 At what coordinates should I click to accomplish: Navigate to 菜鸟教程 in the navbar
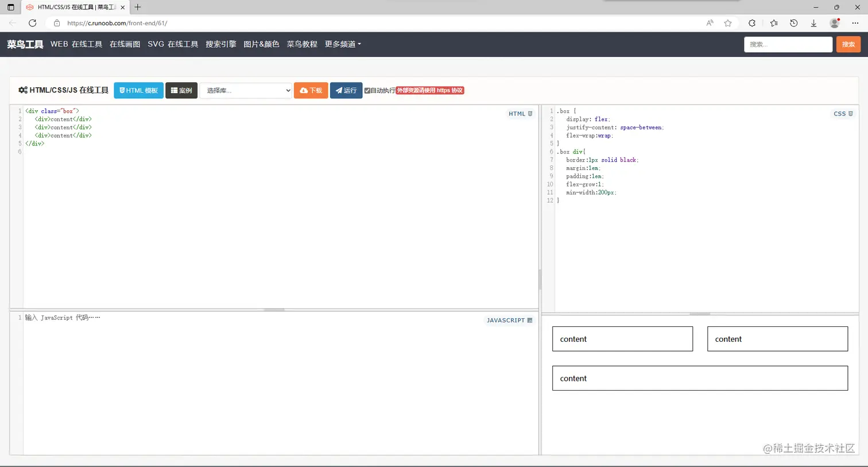click(302, 44)
